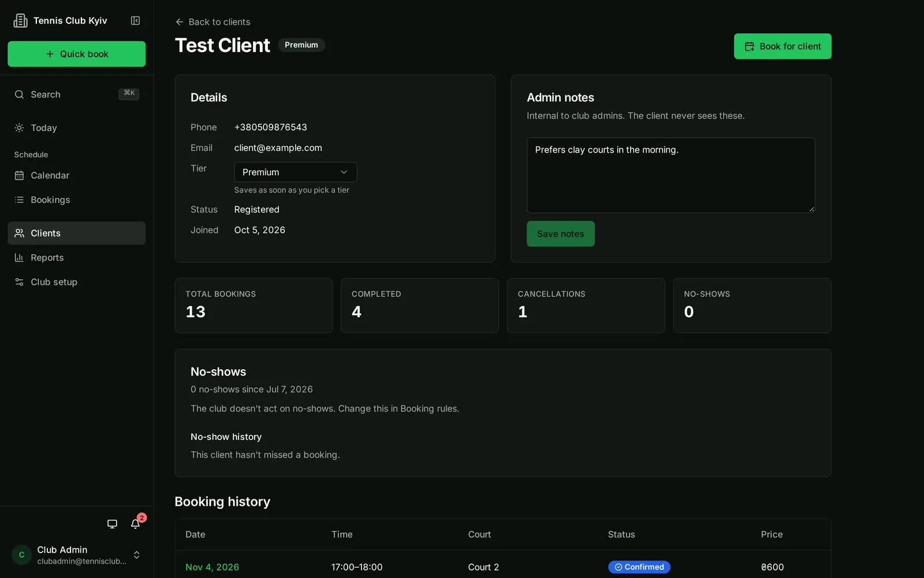The width and height of the screenshot is (924, 578).
Task: Click the Book for client button
Action: 783,46
